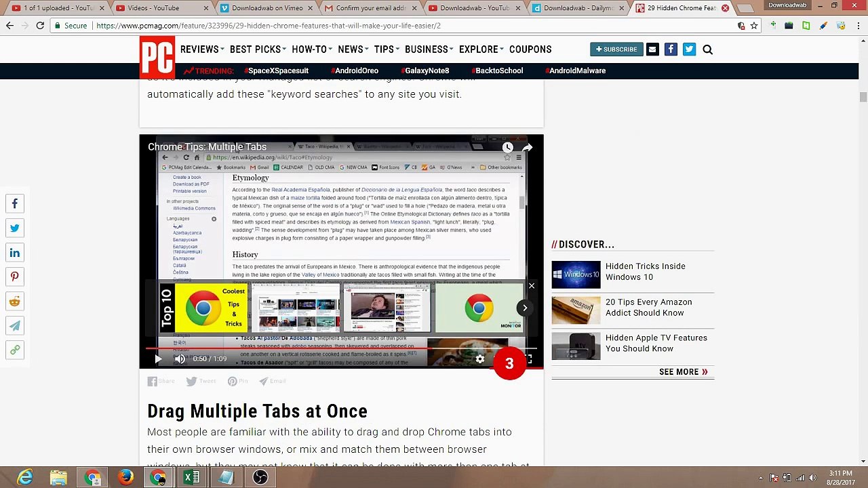868x488 pixels.
Task: Click Share on Facebook below video
Action: click(161, 382)
